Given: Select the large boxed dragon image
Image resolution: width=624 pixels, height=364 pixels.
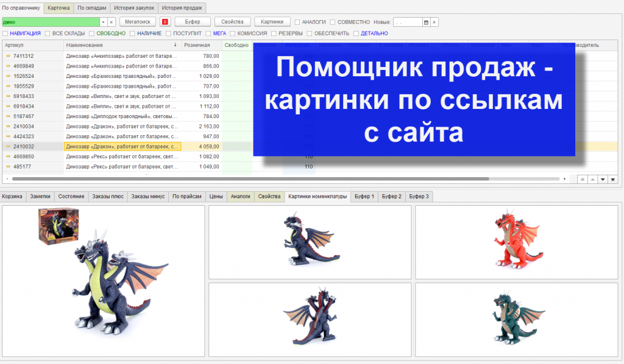Looking at the screenshot, I should pyautogui.click(x=104, y=281).
